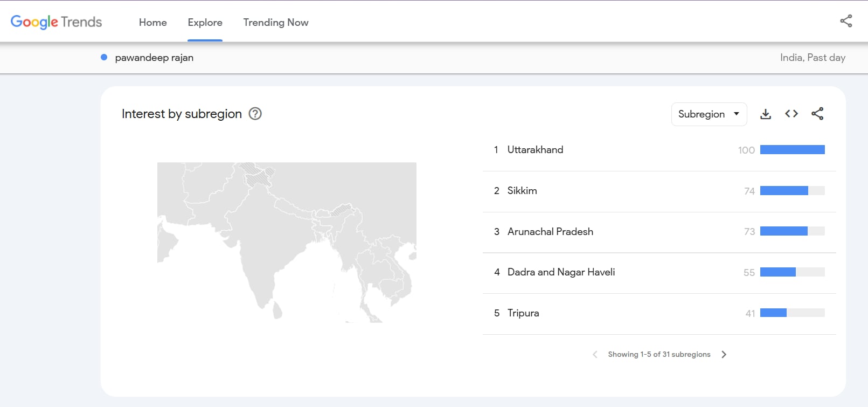This screenshot has height=407, width=868.
Task: Open the Home tab
Action: pos(152,23)
